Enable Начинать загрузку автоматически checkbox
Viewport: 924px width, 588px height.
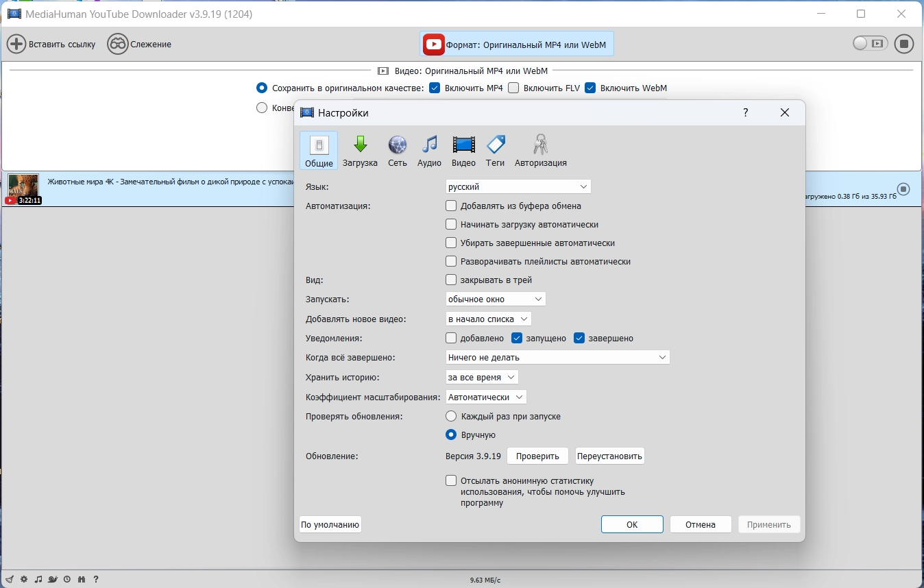(451, 224)
